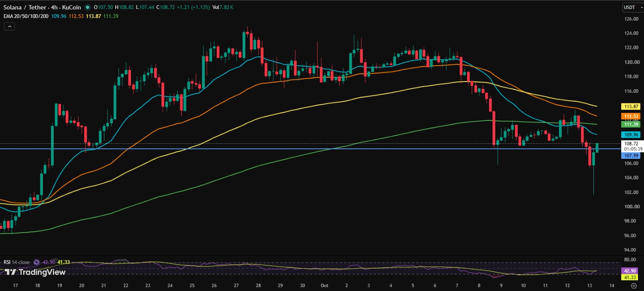Image resolution: width=644 pixels, height=291 pixels.
Task: Click the 126.00 price axis label
Action: 630,19
